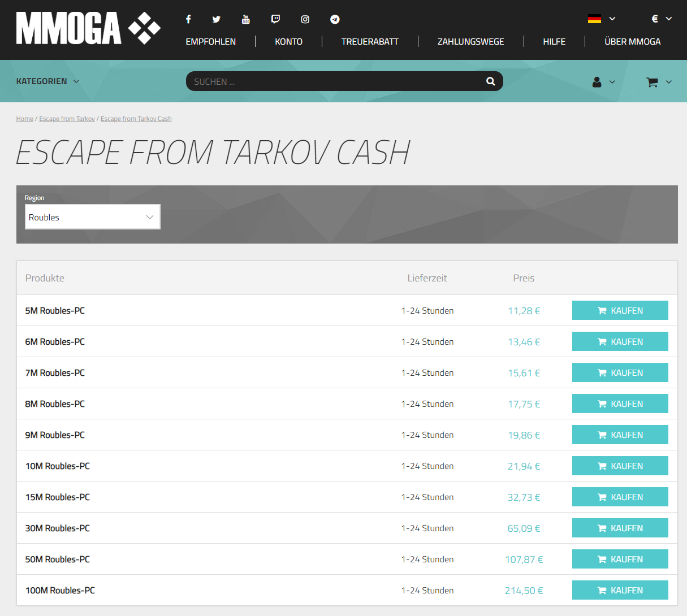Image resolution: width=687 pixels, height=616 pixels.
Task: Expand the currency selector chevron
Action: pyautogui.click(x=669, y=19)
